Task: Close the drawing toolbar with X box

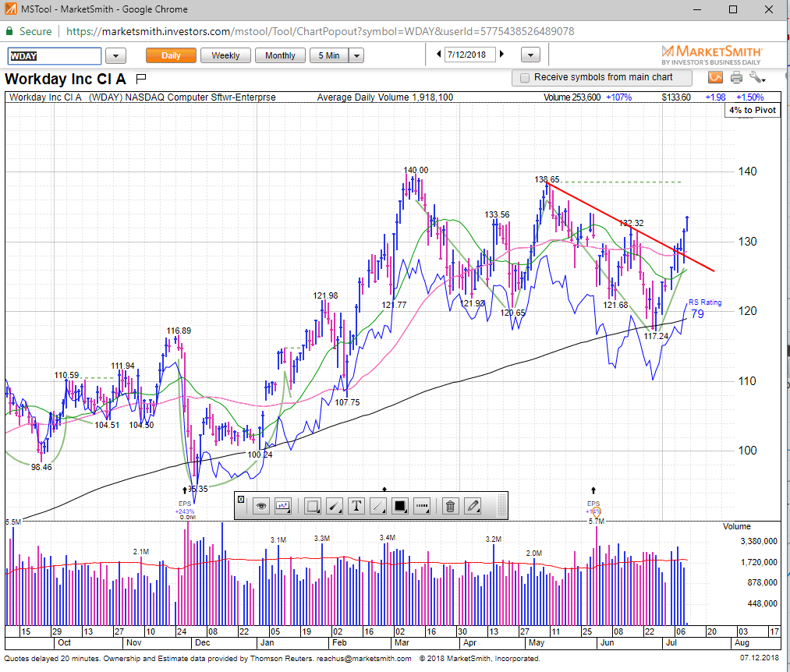Action: (x=241, y=499)
